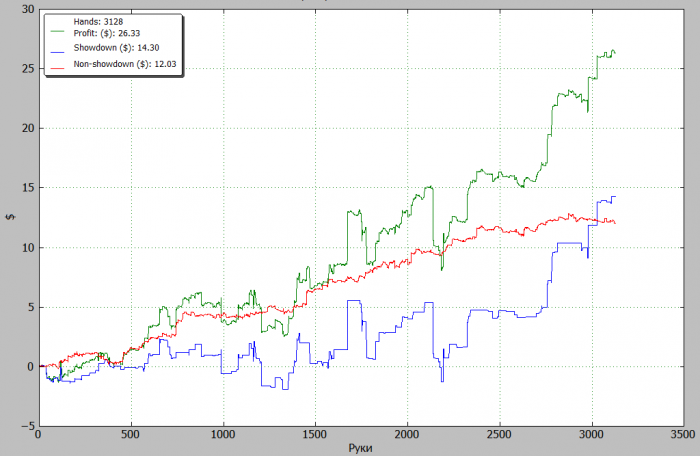The image size is (700, 456).
Task: Click the x-axis tick label '2500'
Action: coord(499,435)
